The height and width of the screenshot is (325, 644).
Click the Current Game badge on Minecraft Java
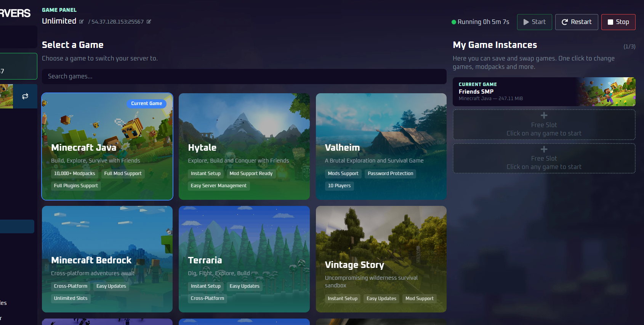146,104
